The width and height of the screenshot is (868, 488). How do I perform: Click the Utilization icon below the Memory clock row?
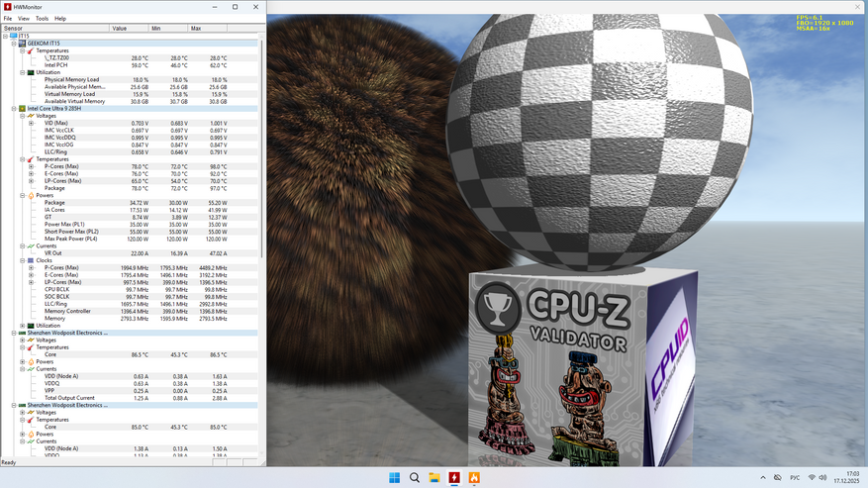(x=31, y=326)
